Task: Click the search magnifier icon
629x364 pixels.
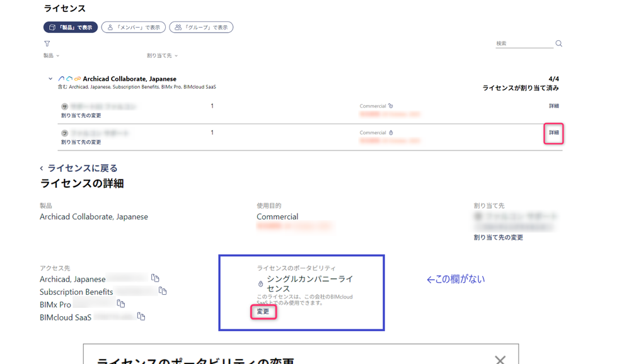Action: (x=559, y=43)
